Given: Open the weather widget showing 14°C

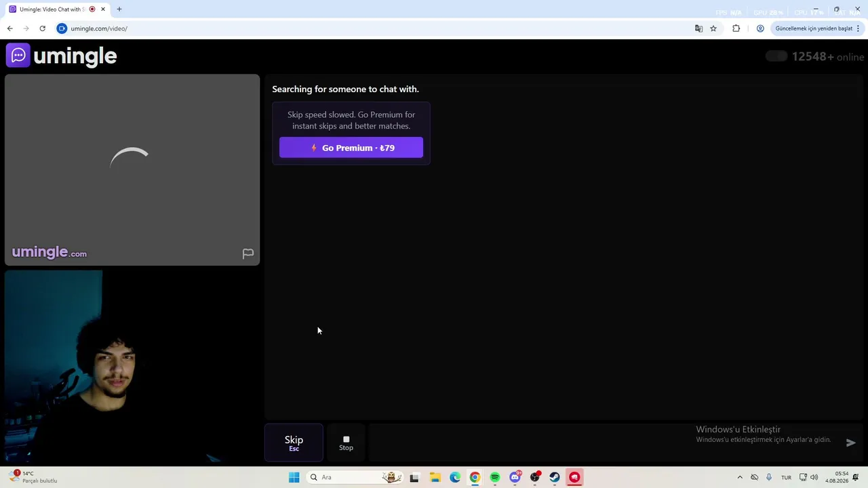Looking at the screenshot, I should coord(33,477).
